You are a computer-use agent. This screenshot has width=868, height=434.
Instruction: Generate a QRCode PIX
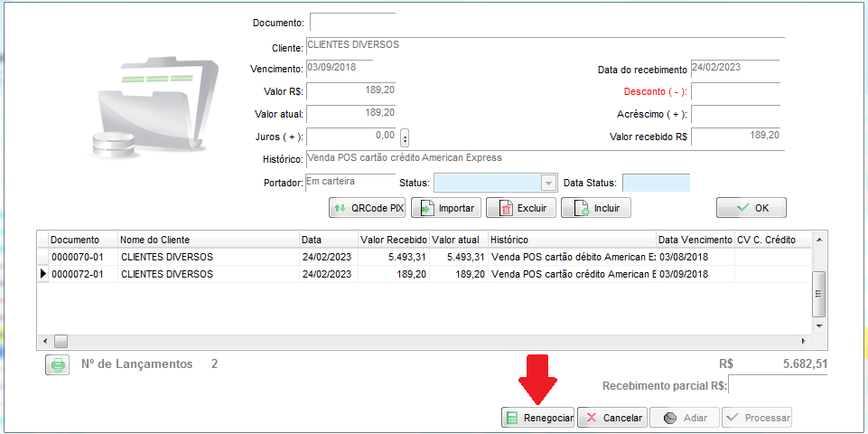click(367, 208)
